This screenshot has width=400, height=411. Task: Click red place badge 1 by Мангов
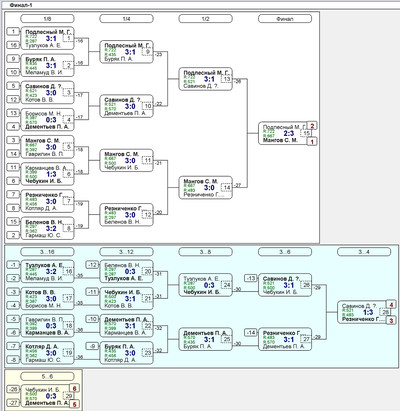point(312,142)
